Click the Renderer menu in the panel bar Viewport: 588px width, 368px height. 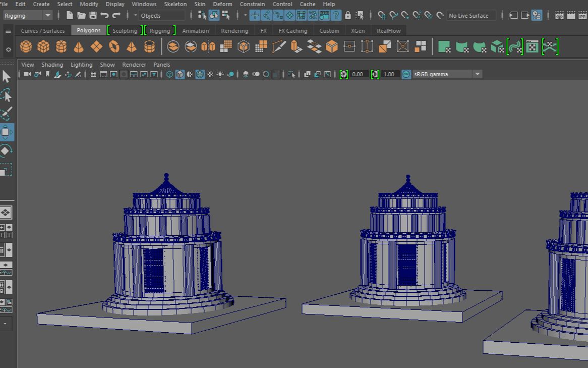(x=134, y=65)
